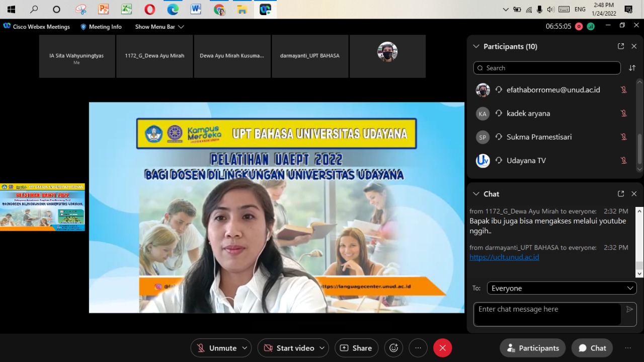The width and height of the screenshot is (644, 362).
Task: Open Microsoft Edge from the taskbar
Action: [173, 9]
